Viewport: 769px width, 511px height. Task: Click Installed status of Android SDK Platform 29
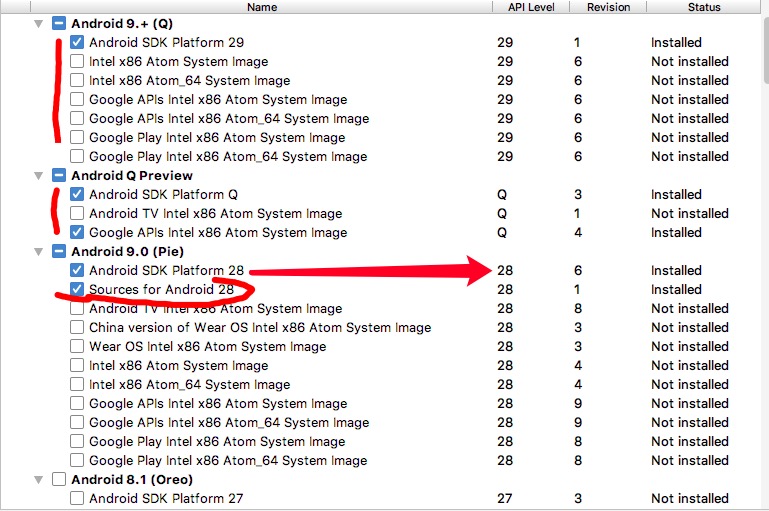click(x=676, y=42)
